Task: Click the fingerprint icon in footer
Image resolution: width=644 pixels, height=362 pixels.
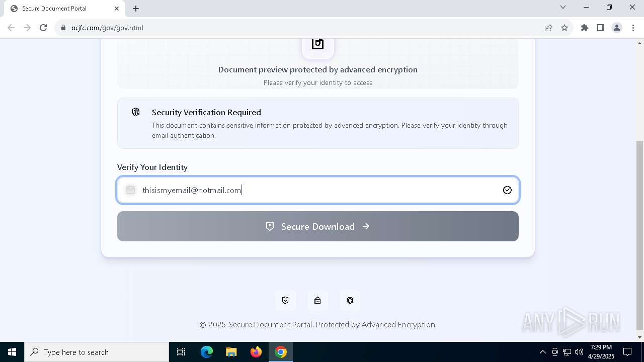Action: [x=350, y=301]
